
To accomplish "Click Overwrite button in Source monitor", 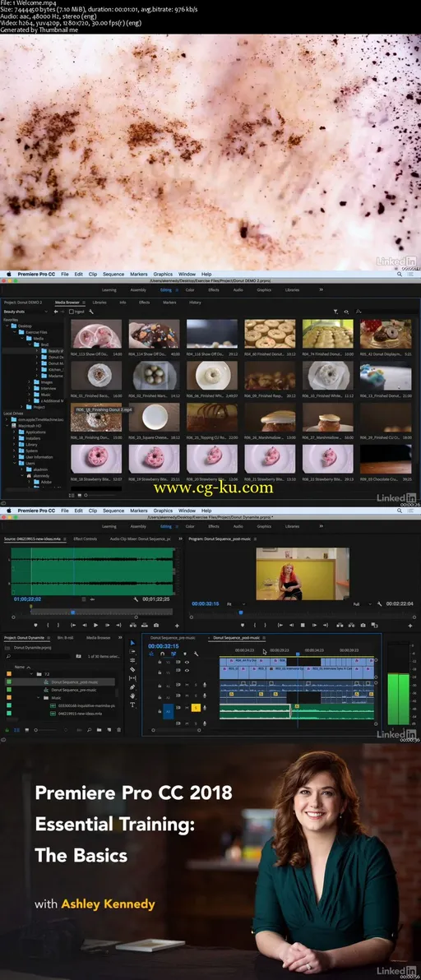I will tap(144, 625).
